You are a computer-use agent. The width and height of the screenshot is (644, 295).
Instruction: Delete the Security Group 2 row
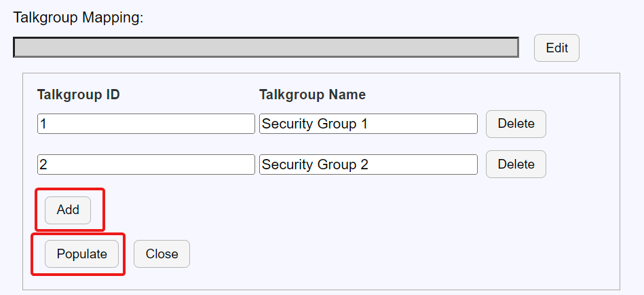tap(516, 164)
